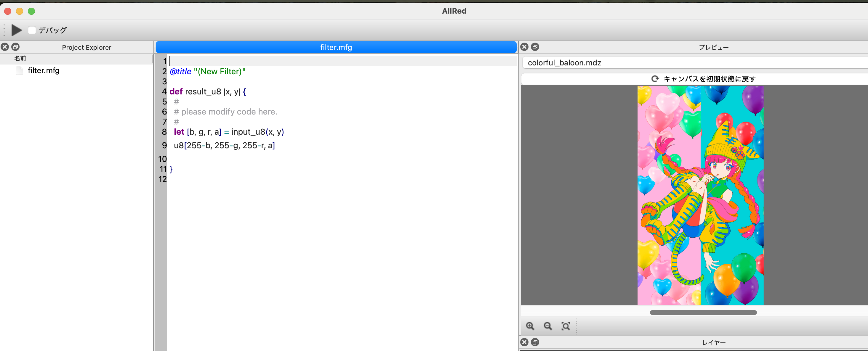Click the toolbar drag handle
Image resolution: width=868 pixels, height=351 pixels.
coord(4,30)
